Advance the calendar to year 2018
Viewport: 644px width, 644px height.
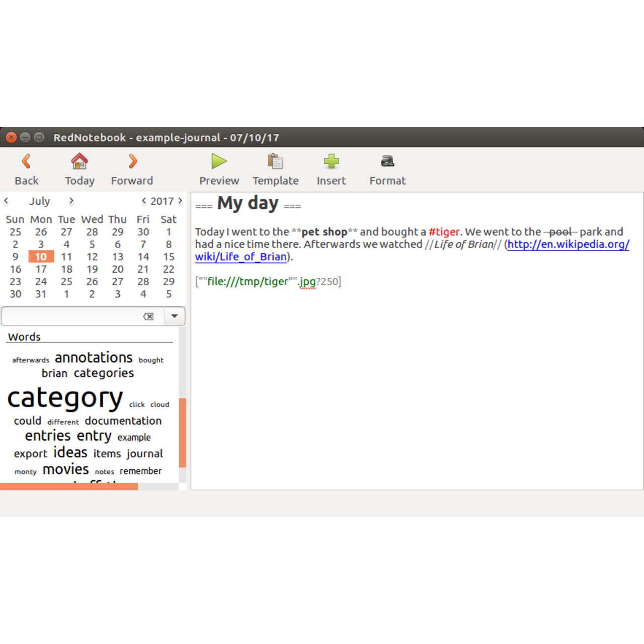pyautogui.click(x=180, y=201)
